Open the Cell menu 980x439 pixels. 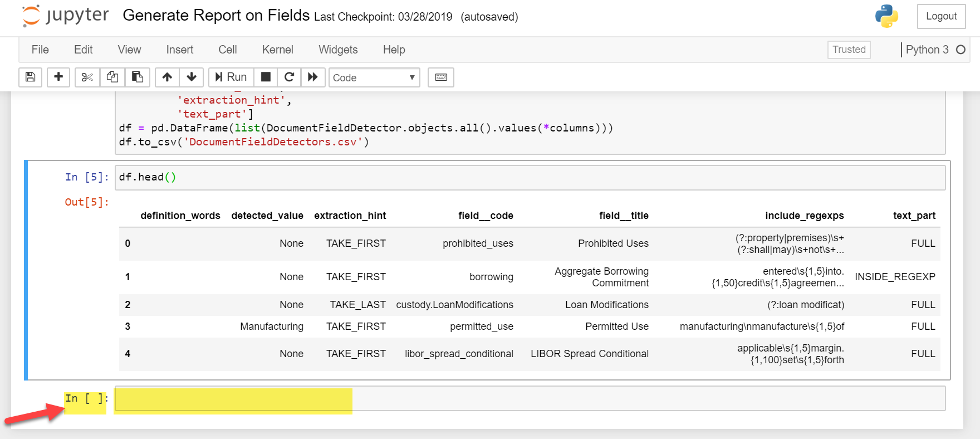[228, 50]
